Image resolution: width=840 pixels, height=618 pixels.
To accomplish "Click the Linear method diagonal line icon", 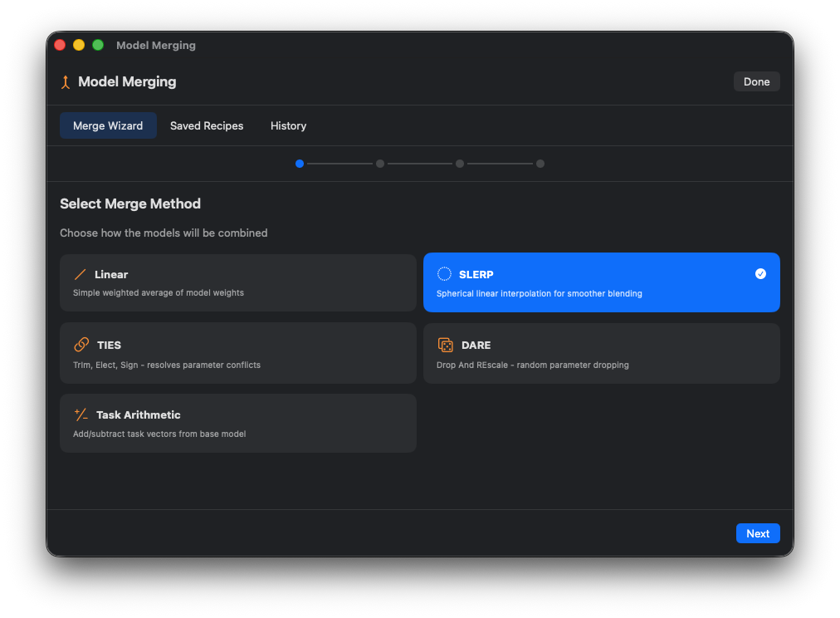I will point(81,274).
